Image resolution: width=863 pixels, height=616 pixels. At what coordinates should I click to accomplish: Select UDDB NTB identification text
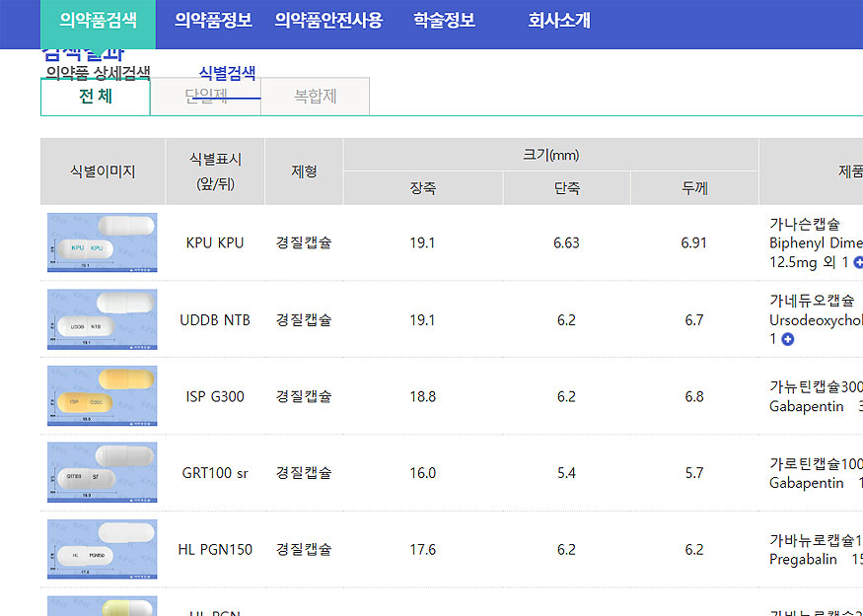point(215,319)
